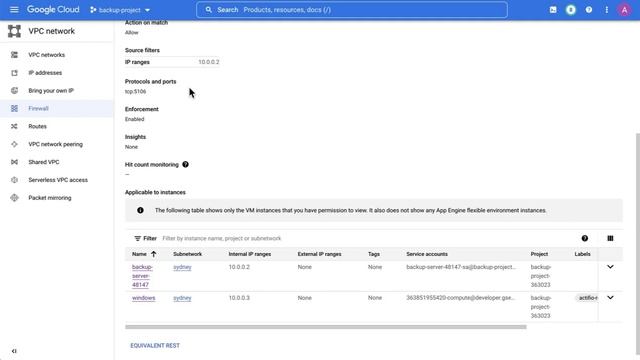Click the page vertical scrollbar
The image size is (640, 360).
point(638,244)
